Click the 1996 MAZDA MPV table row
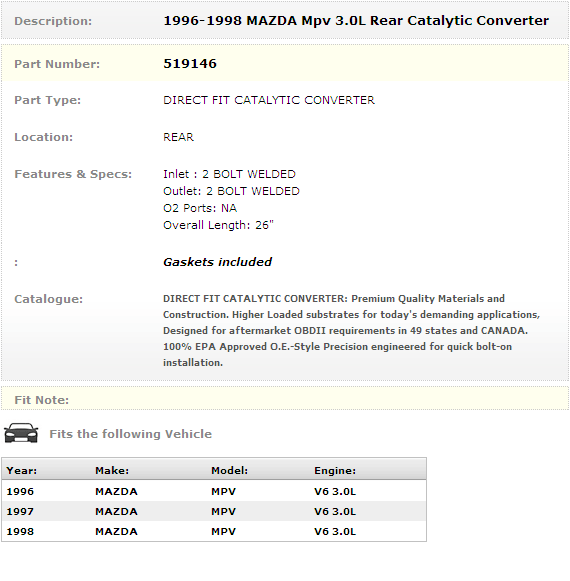The image size is (570, 581). [x=214, y=491]
